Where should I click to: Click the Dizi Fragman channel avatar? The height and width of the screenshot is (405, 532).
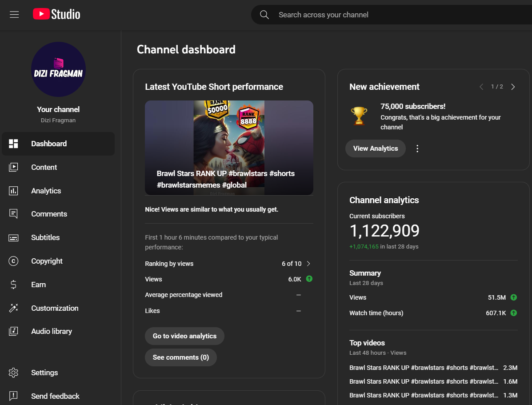(x=58, y=69)
